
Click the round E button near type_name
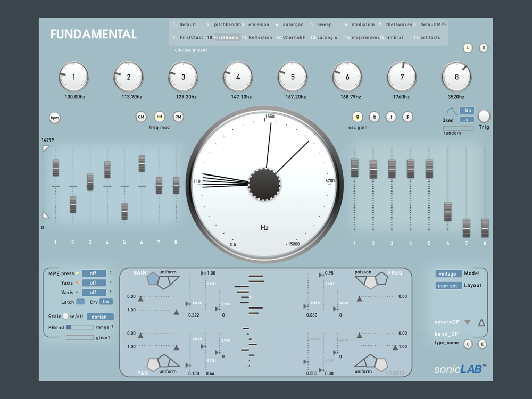482,344
